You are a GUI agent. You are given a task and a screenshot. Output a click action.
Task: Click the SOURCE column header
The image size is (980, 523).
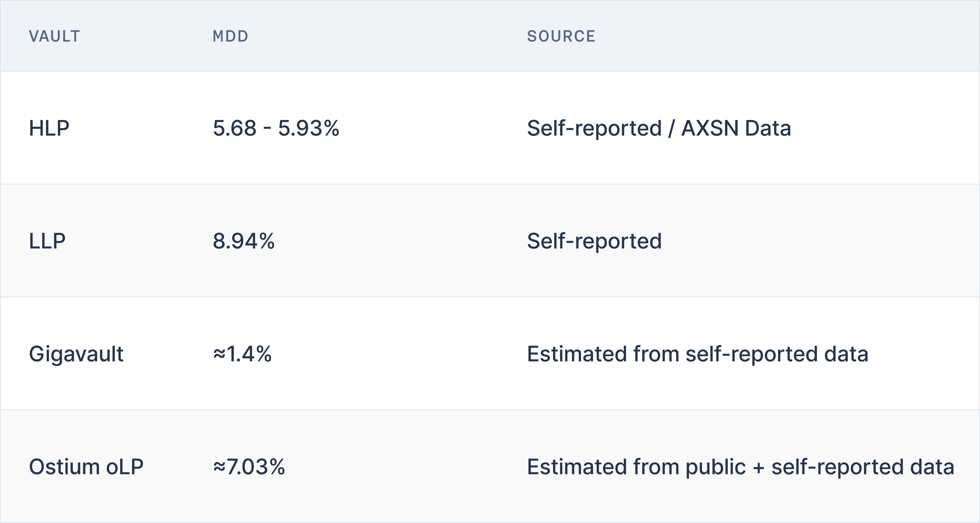tap(561, 36)
